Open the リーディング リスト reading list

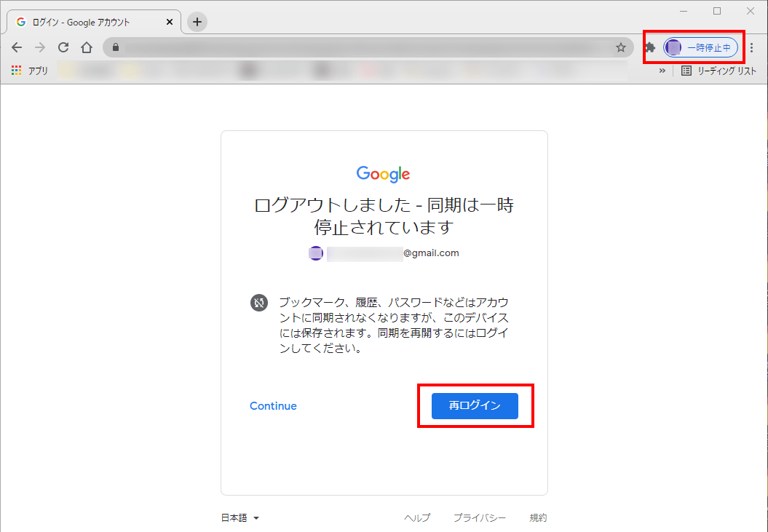coord(719,71)
